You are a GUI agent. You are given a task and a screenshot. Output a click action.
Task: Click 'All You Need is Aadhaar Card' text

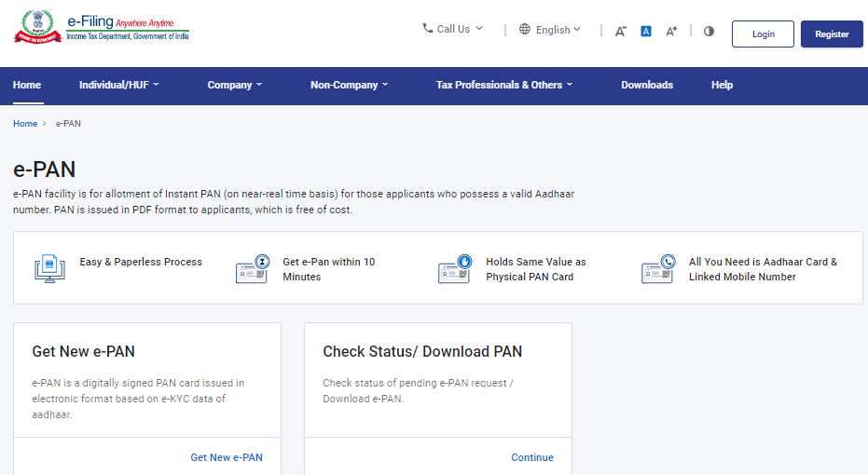pos(763,269)
